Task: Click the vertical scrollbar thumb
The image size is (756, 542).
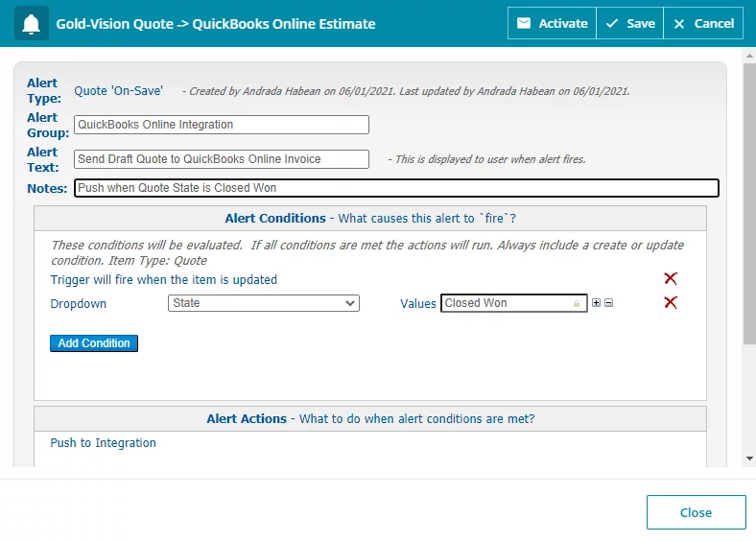Action: pyautogui.click(x=749, y=203)
